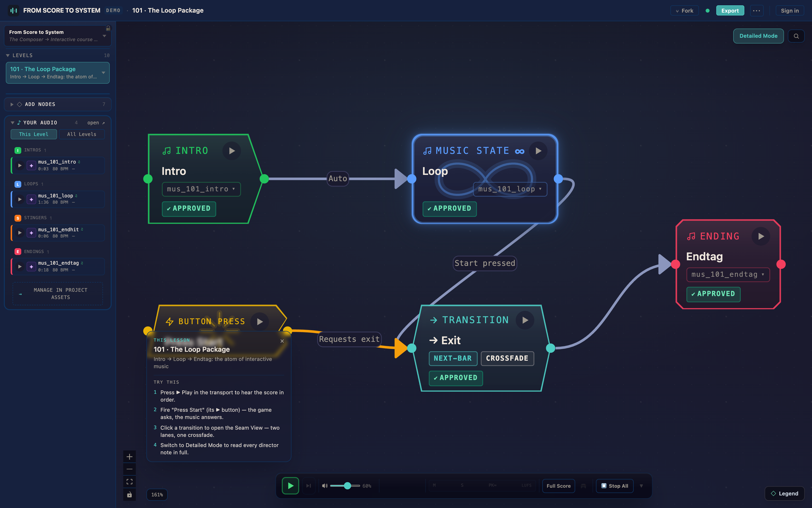
Task: Click the fit-to-view icon
Action: tap(130, 482)
